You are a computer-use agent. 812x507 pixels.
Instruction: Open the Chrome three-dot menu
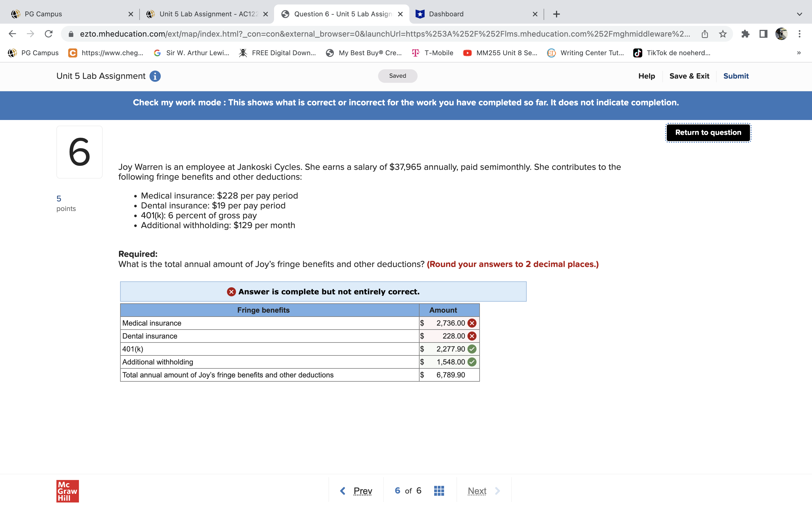point(799,34)
